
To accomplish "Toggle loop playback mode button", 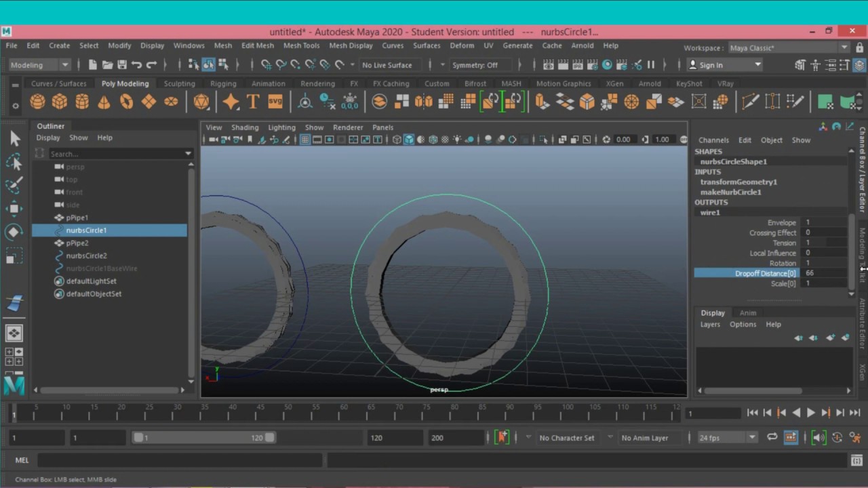I will (772, 438).
